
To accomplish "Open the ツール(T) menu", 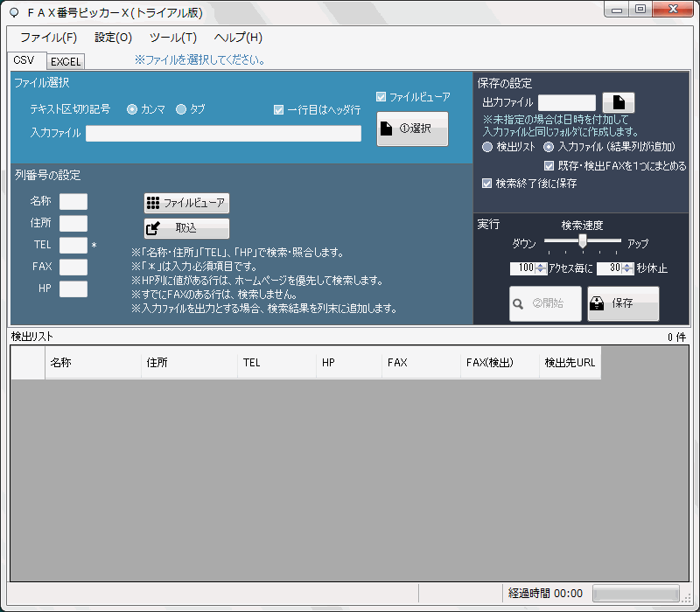I will pos(173,38).
